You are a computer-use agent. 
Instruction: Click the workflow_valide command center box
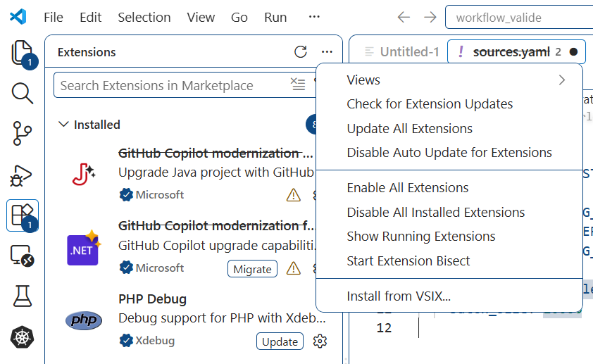coord(519,18)
